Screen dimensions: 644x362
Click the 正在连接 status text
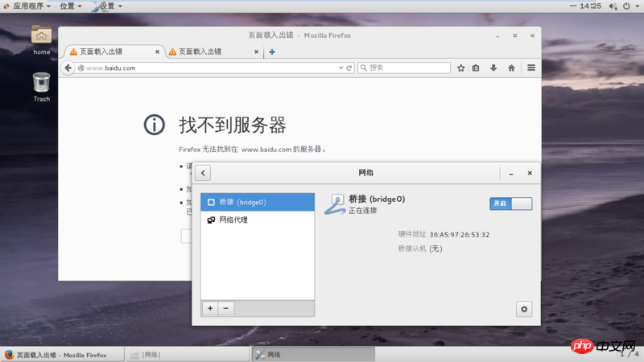(x=363, y=211)
